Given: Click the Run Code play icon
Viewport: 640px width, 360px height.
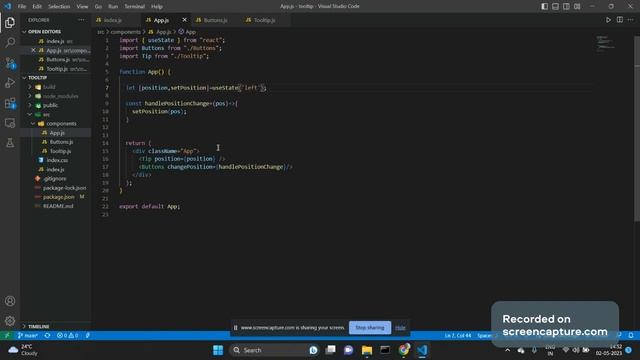Looking at the screenshot, I should point(608,20).
